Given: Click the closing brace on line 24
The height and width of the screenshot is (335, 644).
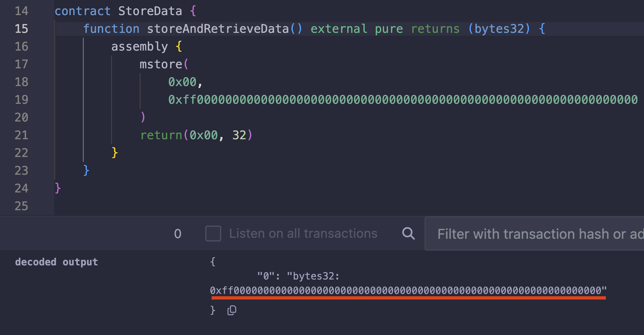Looking at the screenshot, I should [x=57, y=188].
